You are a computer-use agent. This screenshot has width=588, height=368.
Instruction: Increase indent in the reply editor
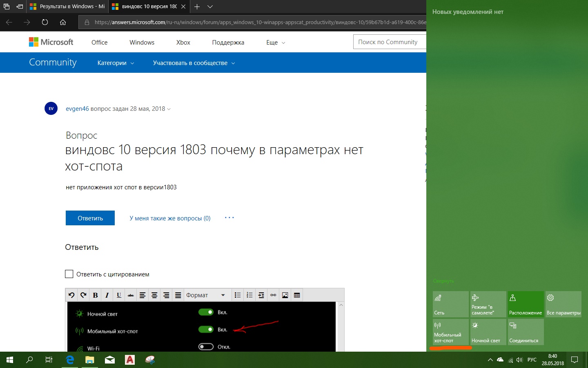pyautogui.click(x=261, y=295)
